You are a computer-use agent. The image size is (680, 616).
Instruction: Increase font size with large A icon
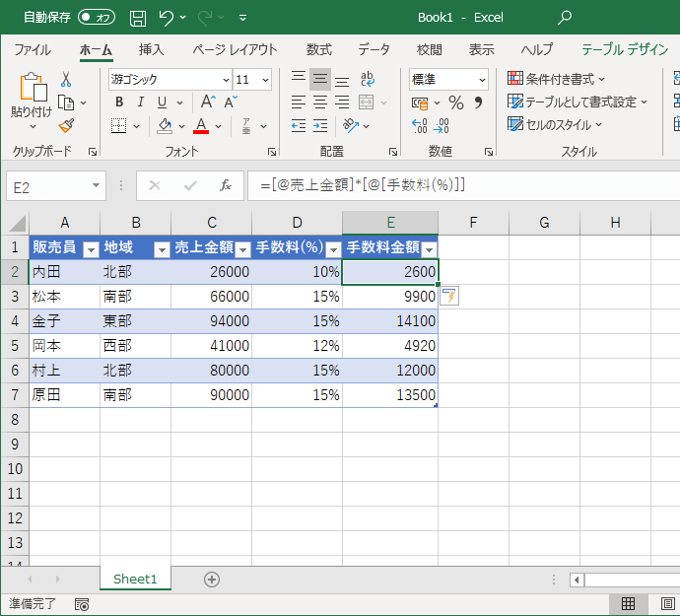pyautogui.click(x=208, y=102)
